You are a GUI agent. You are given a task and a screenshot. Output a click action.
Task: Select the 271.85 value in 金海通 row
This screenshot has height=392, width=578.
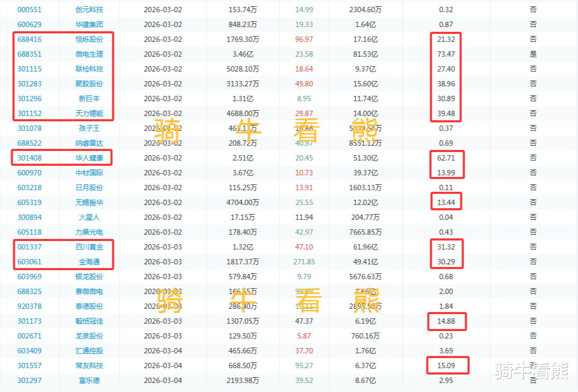coord(304,262)
